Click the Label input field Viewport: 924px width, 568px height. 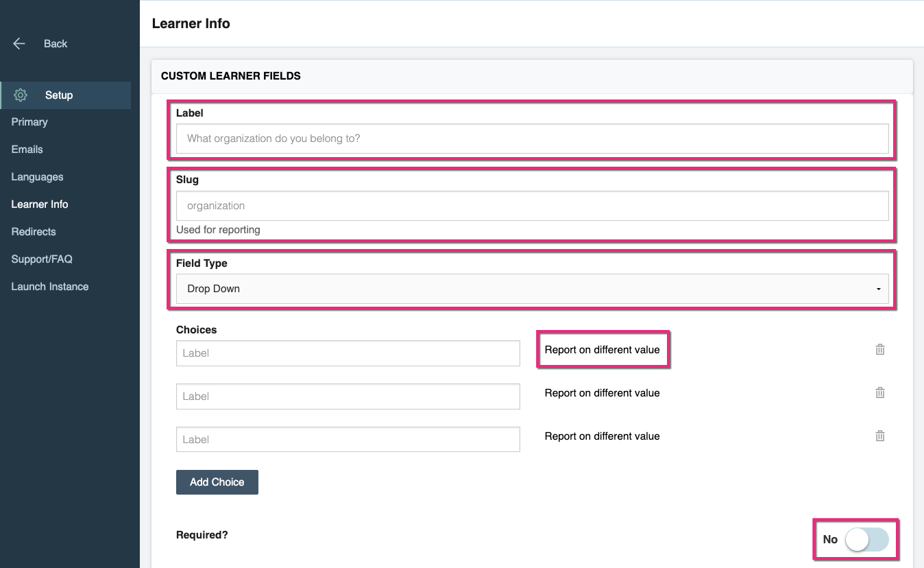click(x=533, y=139)
